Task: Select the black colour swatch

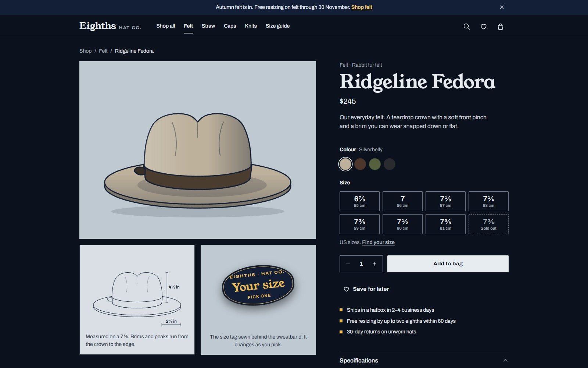Action: [390, 164]
